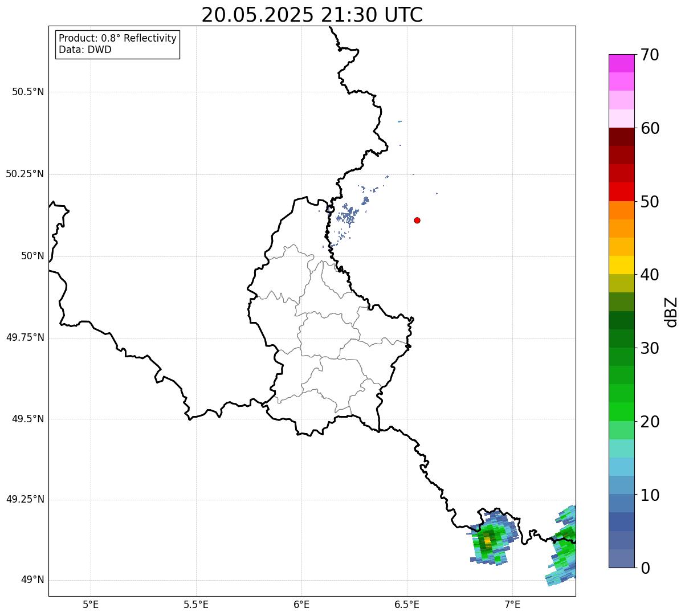Viewport: 685px width, 616px height.
Task: Click the "49.75°N" latitude label
Action: pyautogui.click(x=25, y=337)
